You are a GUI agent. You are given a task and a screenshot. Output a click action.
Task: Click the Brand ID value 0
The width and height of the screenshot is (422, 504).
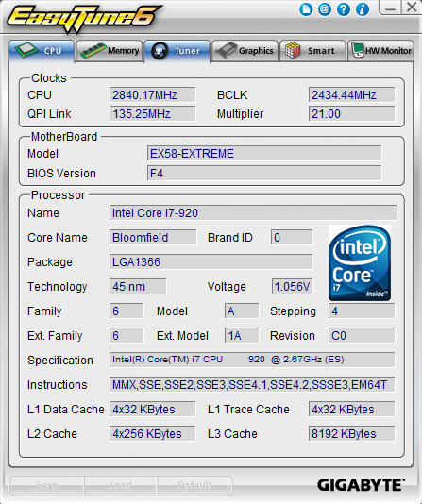pos(292,237)
